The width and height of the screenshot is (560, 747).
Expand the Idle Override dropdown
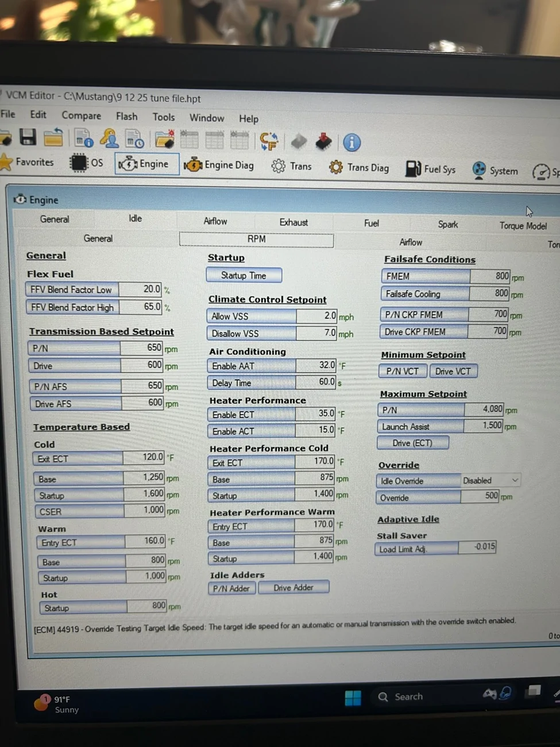[515, 480]
